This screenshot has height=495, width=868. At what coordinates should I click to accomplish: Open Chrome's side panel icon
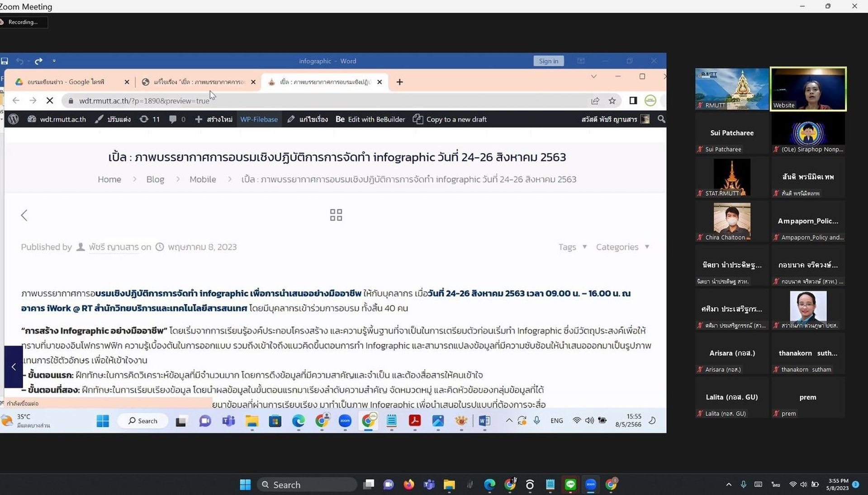[633, 100]
